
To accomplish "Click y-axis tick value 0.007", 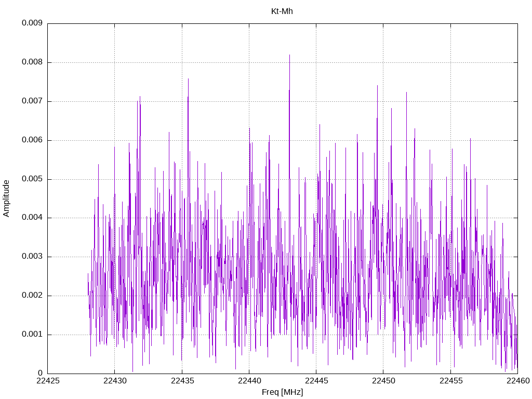I will click(x=32, y=101).
